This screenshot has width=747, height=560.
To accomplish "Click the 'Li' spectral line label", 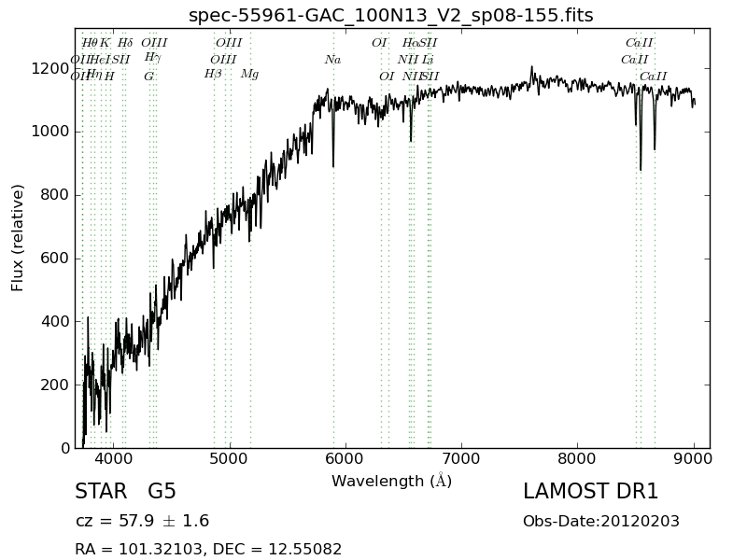I will coord(428,60).
